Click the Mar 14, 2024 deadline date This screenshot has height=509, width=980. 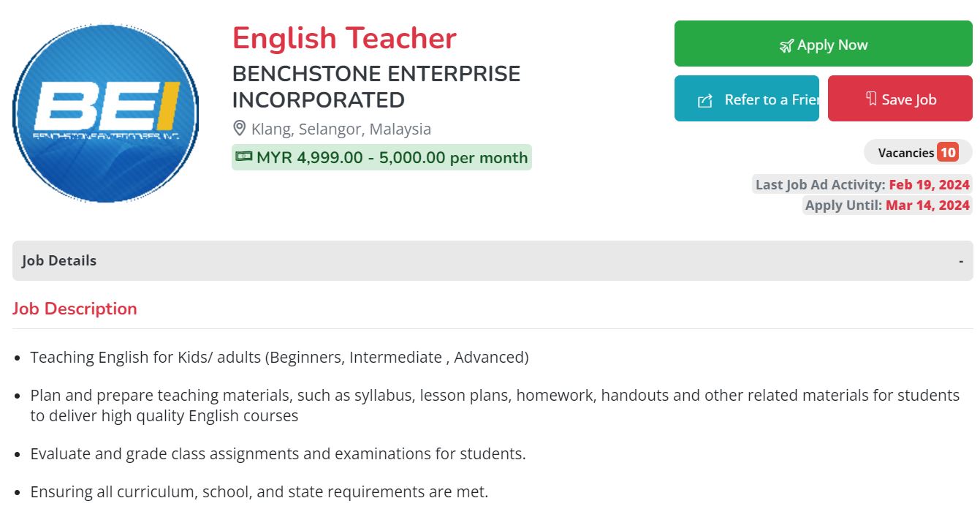point(927,205)
